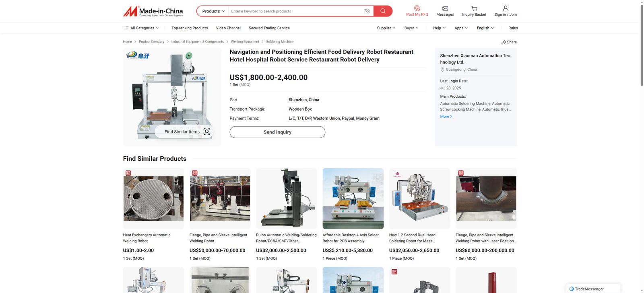Viewport: 644px width, 293px height.
Task: Click the Sign in / Join icon
Action: point(506,8)
